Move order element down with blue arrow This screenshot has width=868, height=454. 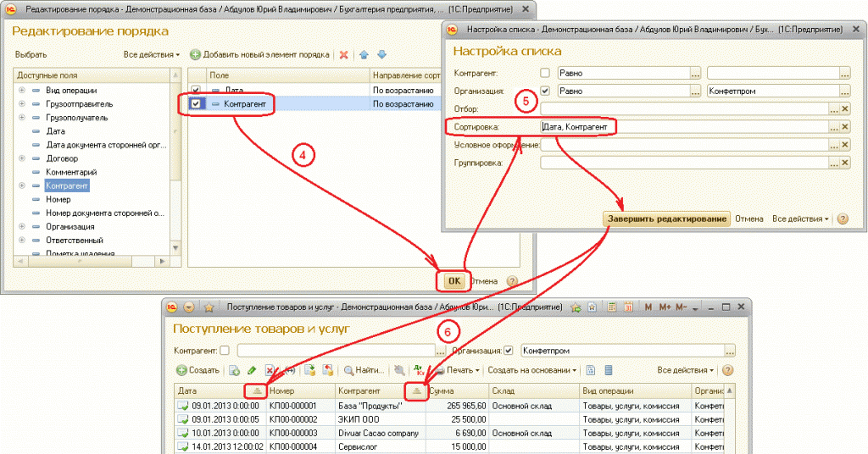[x=381, y=55]
